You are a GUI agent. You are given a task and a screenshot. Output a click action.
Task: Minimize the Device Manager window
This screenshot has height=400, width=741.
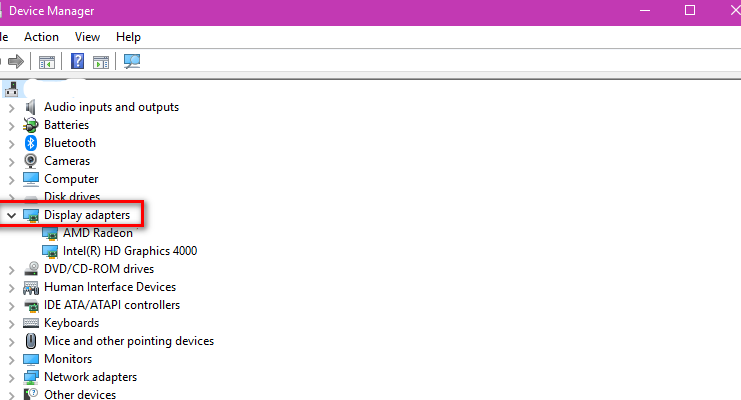click(x=645, y=10)
